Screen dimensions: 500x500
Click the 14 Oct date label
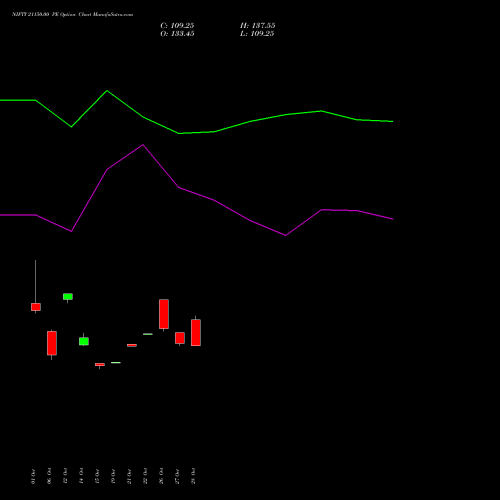point(81,476)
